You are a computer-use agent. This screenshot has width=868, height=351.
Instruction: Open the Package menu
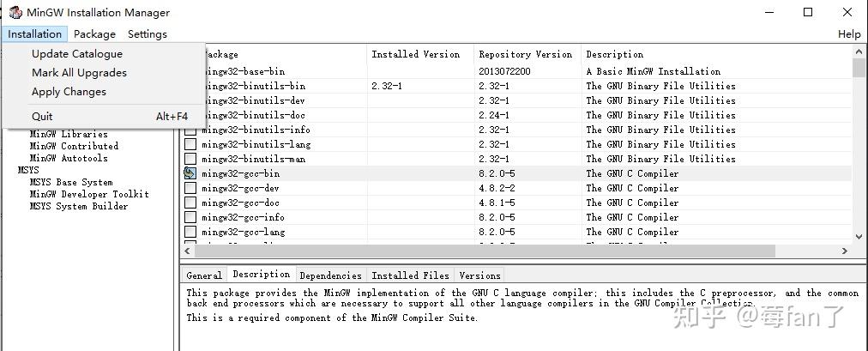pos(94,34)
